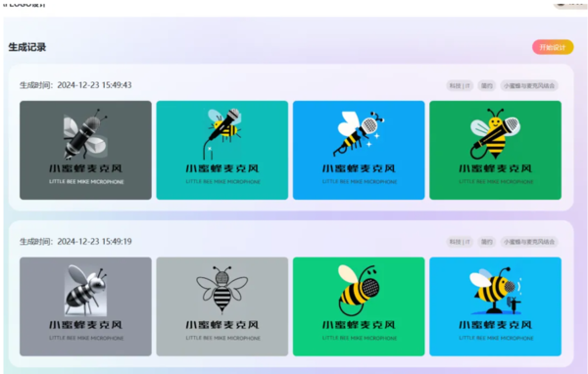
Task: Open the sky blue bee on mic stand logo
Action: [495, 306]
